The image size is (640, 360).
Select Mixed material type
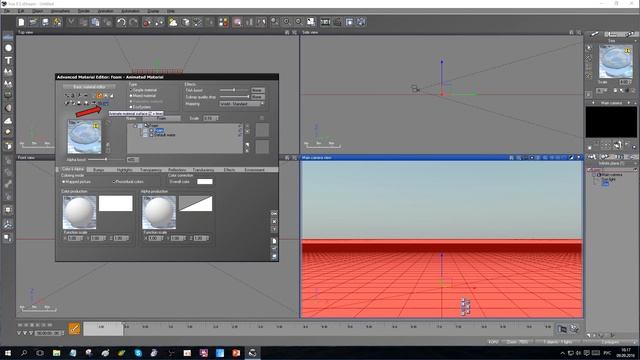[x=143, y=96]
